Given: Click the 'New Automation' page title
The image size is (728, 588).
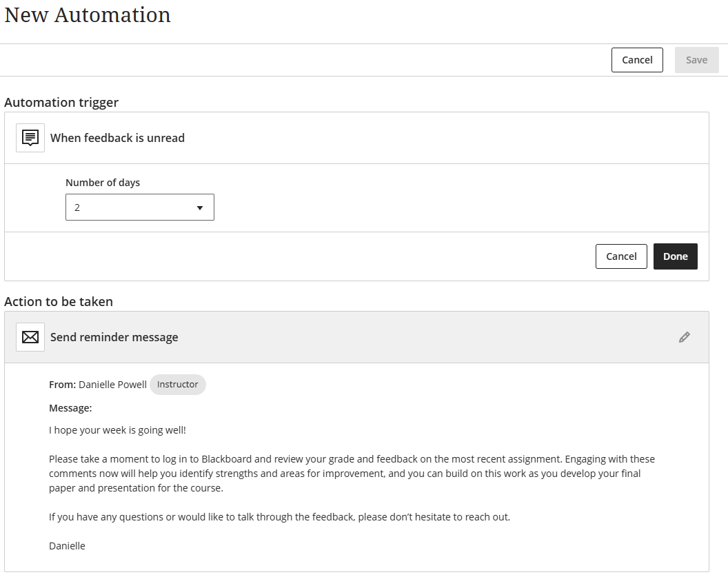Looking at the screenshot, I should (x=88, y=15).
